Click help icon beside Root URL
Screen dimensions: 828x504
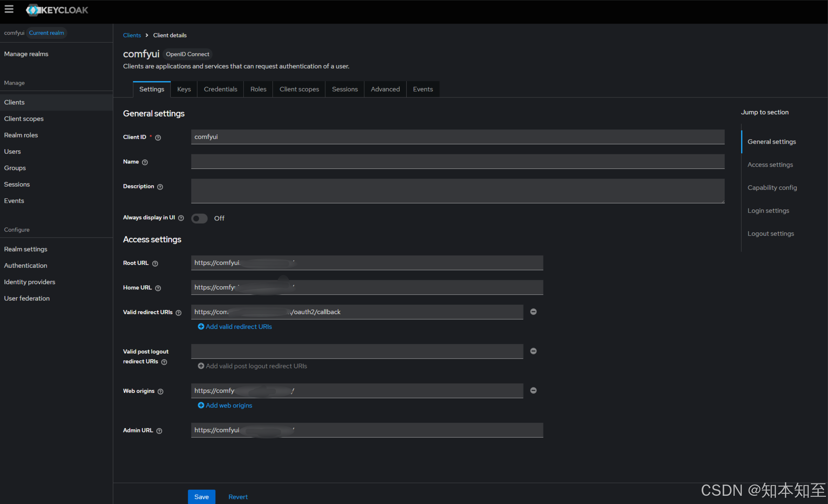click(x=155, y=263)
